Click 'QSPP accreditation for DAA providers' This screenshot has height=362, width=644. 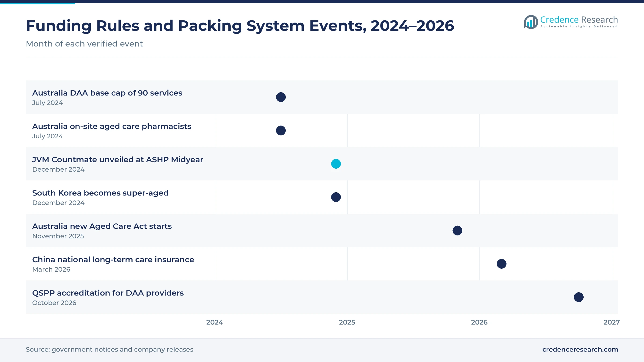(x=108, y=293)
